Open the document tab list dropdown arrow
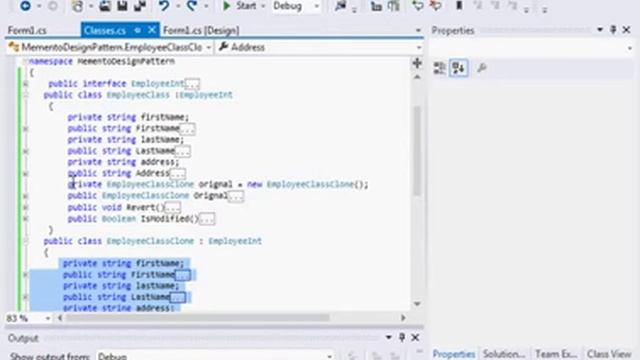The width and height of the screenshot is (640, 360). point(418,30)
